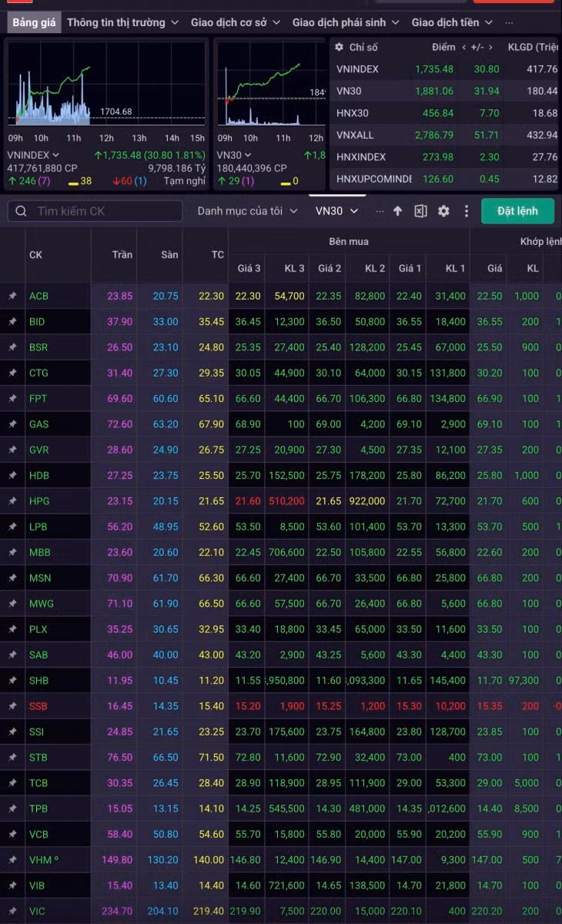The width and height of the screenshot is (562, 924).
Task: Pin the SSI stock row
Action: pos(12,731)
